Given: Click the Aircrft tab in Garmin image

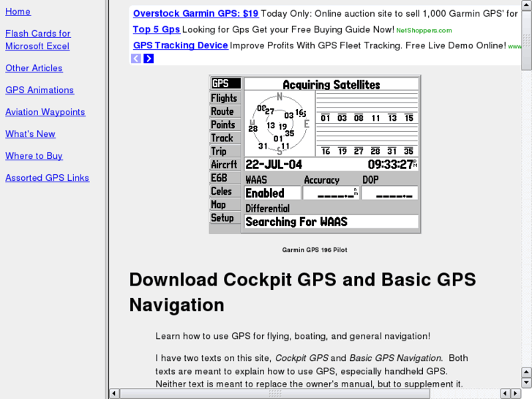Looking at the screenshot, I should 225,164.
